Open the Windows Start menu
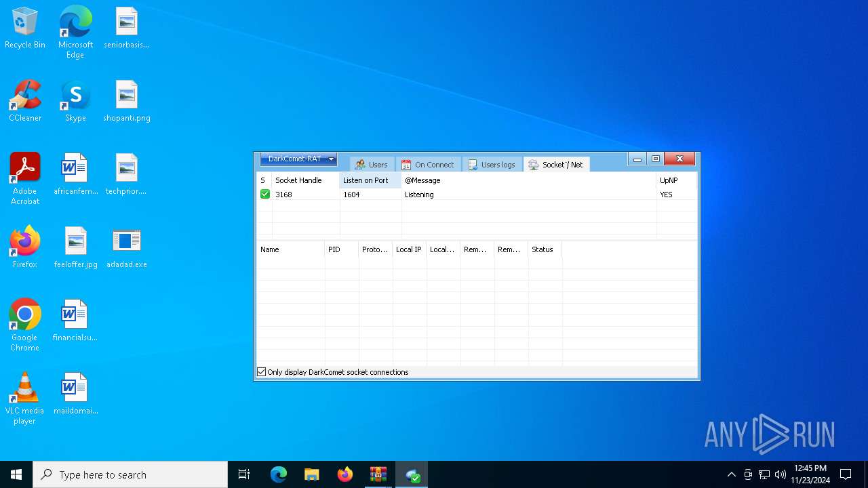Image resolution: width=868 pixels, height=488 pixels. (16, 474)
